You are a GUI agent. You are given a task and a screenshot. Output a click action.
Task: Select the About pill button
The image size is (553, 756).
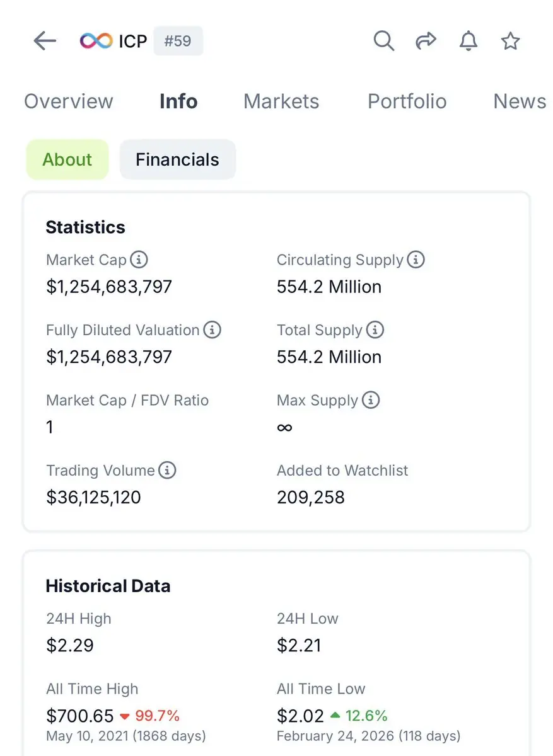click(67, 159)
